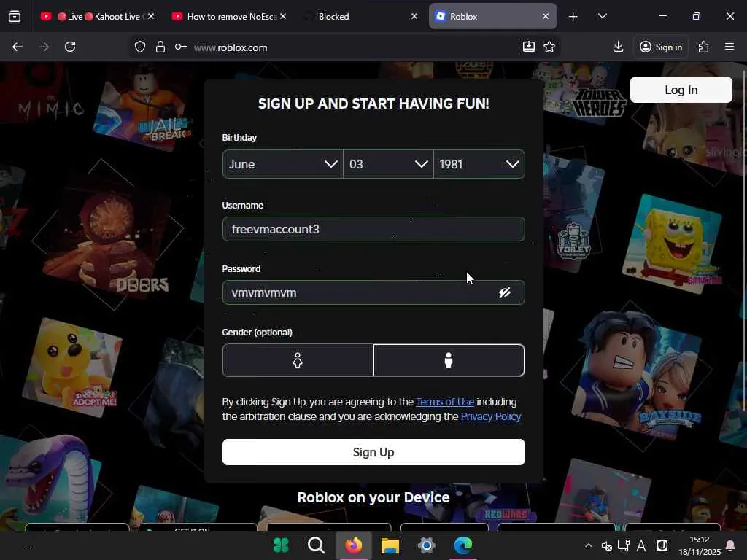
Task: Open saved password key icon
Action: (181, 47)
